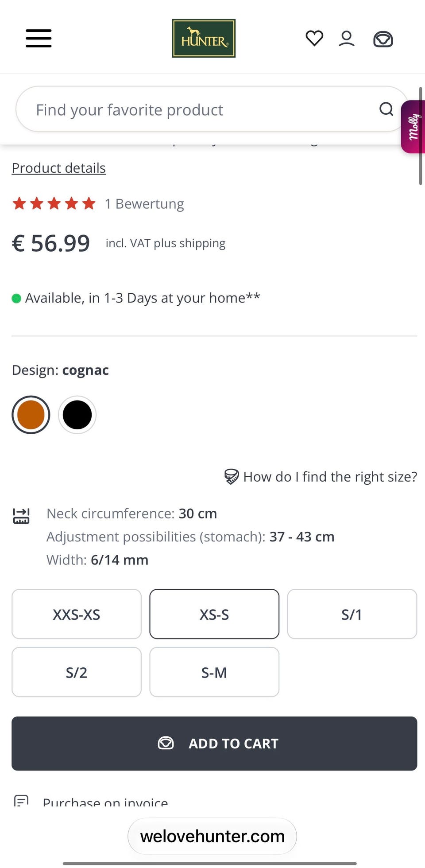Viewport: 425px width, 868px height.
Task: Open the Molly side tab
Action: tap(413, 127)
